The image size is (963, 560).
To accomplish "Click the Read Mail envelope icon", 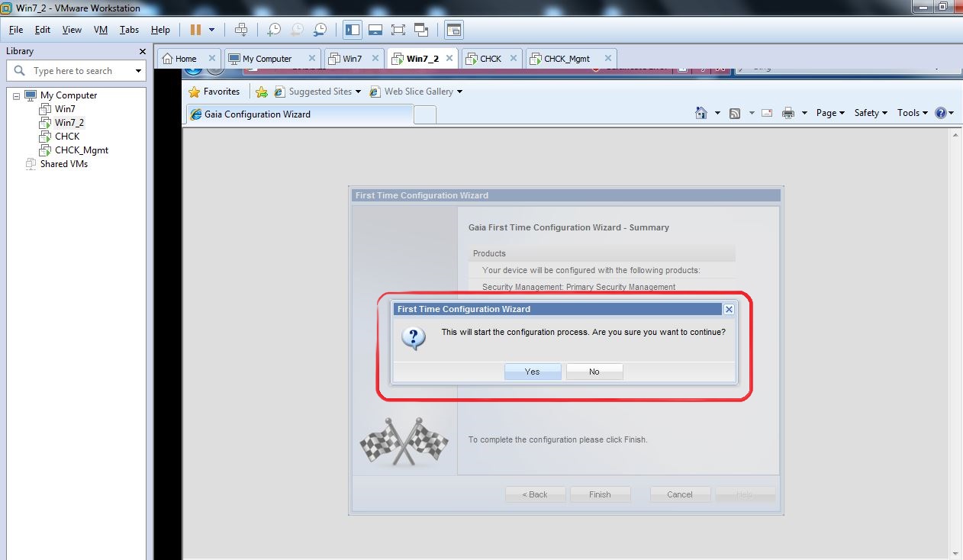I will click(x=767, y=113).
